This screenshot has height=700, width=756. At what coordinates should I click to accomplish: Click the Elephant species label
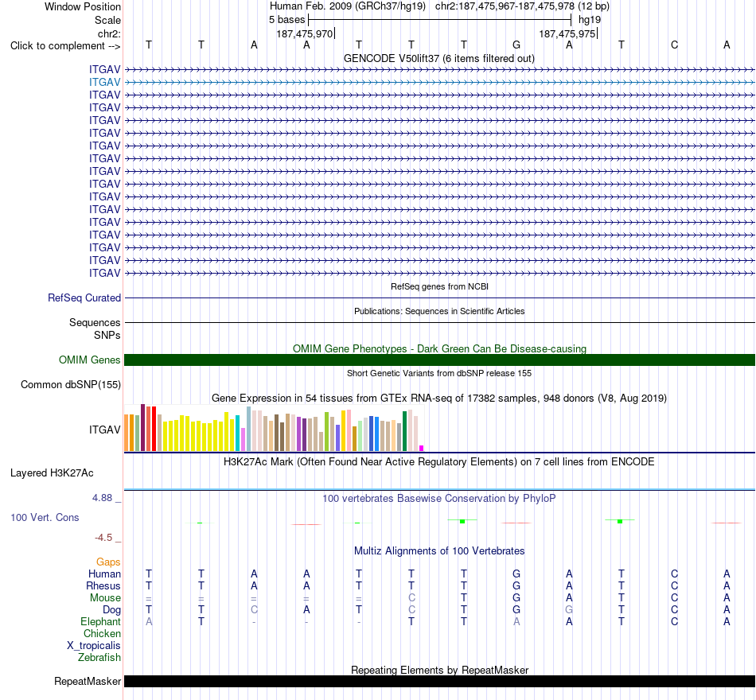tap(101, 621)
